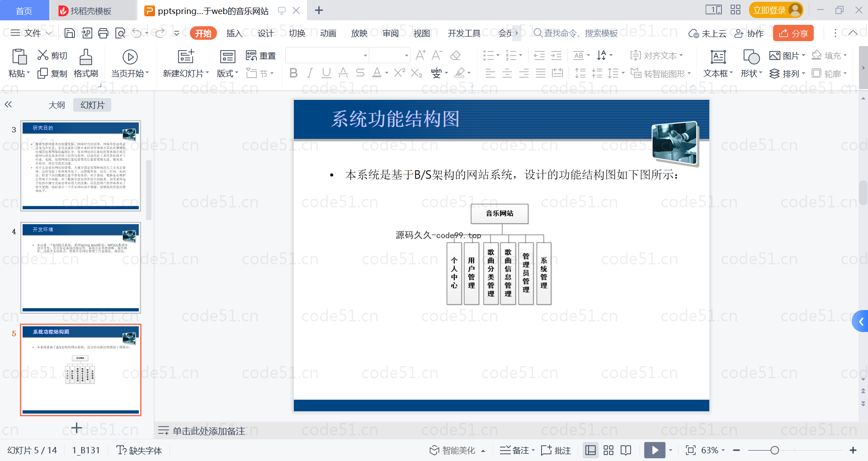This screenshot has width=868, height=461.
Task: Open the 审阅 tab
Action: pyautogui.click(x=390, y=33)
